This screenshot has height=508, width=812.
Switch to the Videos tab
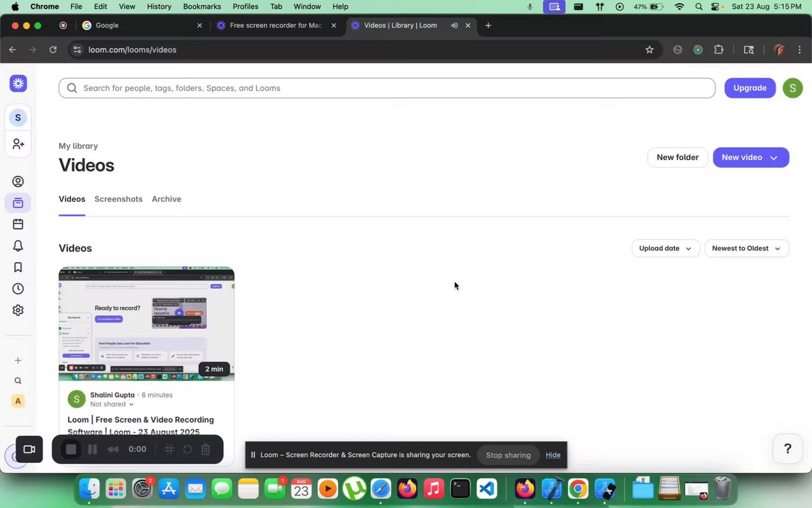(x=72, y=199)
